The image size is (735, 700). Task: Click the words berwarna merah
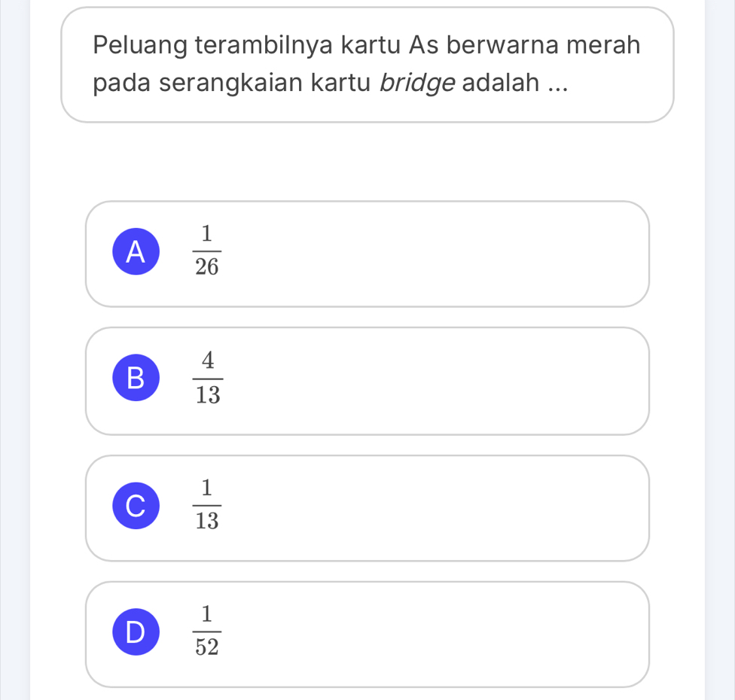coord(543,45)
